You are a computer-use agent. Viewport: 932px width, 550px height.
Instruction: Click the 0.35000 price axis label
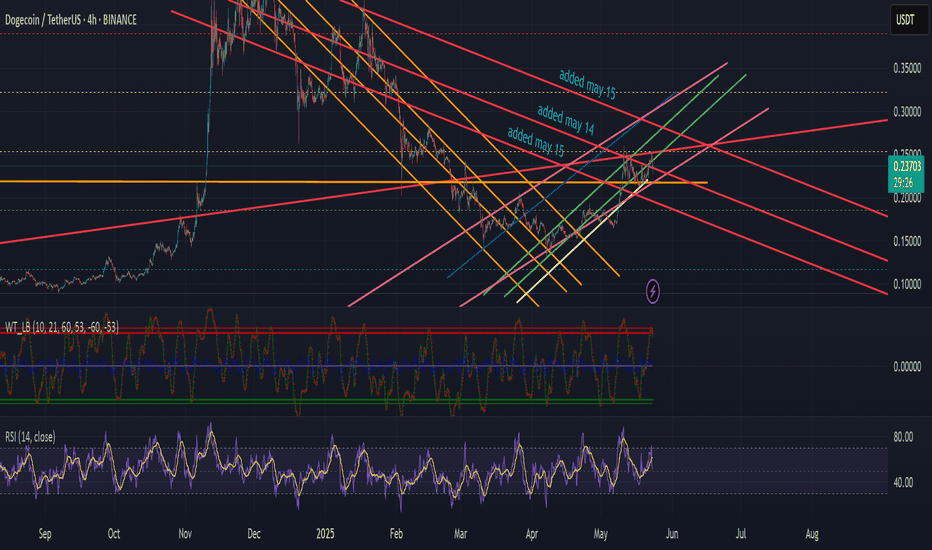907,68
